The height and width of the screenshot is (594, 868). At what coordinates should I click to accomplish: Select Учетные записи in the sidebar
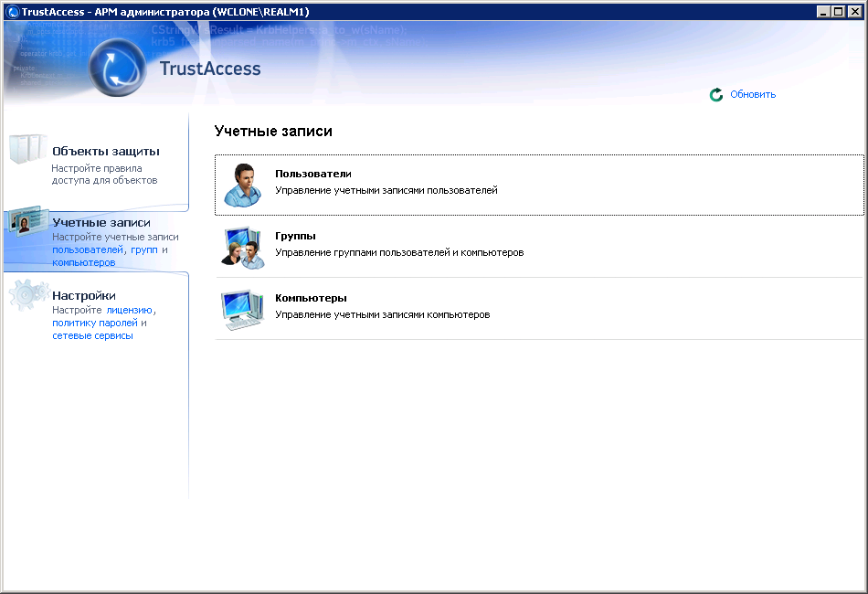(x=101, y=223)
